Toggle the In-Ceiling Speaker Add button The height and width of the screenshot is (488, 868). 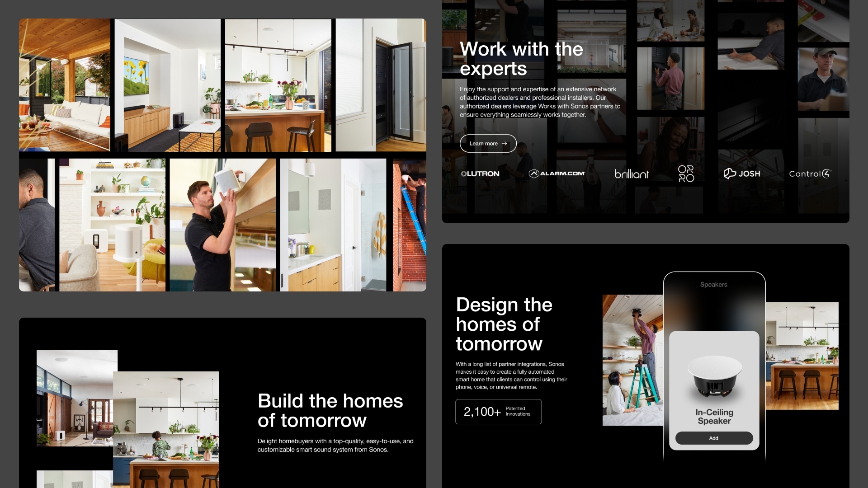(x=713, y=438)
